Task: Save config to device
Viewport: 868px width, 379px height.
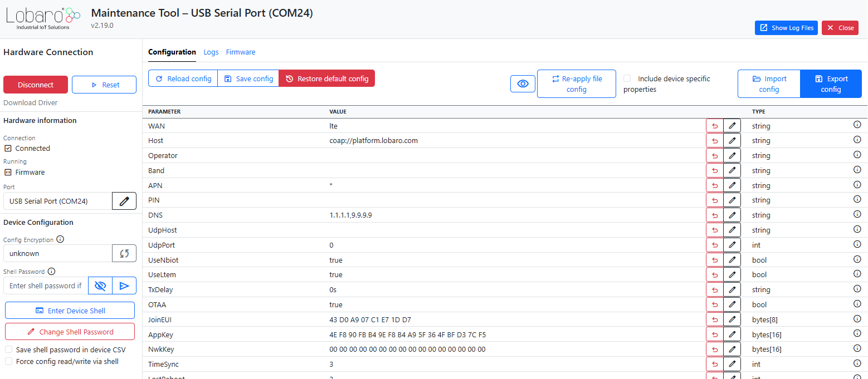Action: tap(248, 78)
